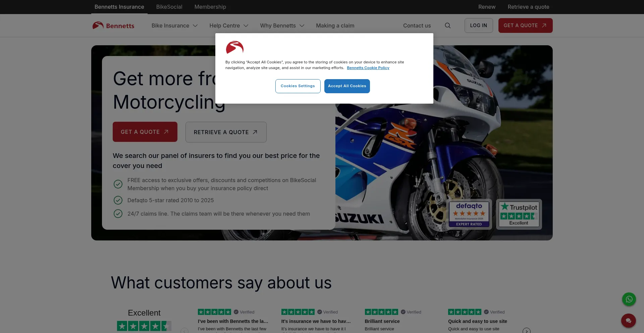
Task: Open the Contact us link
Action: [417, 26]
